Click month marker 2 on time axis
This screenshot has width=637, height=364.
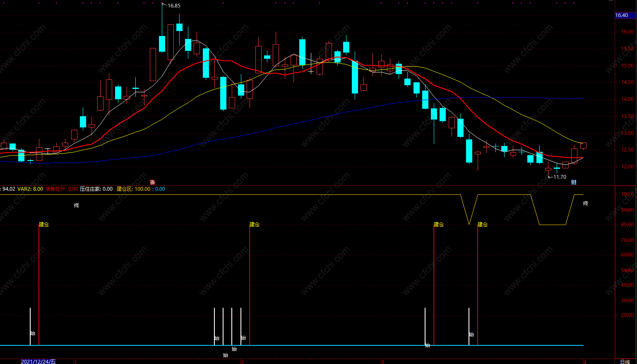(243, 362)
